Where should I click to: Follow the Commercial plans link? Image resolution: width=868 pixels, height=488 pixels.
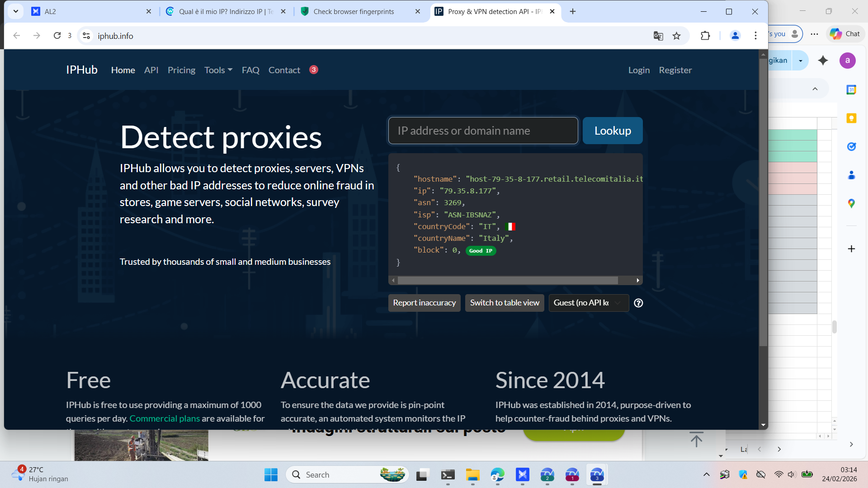(165, 418)
